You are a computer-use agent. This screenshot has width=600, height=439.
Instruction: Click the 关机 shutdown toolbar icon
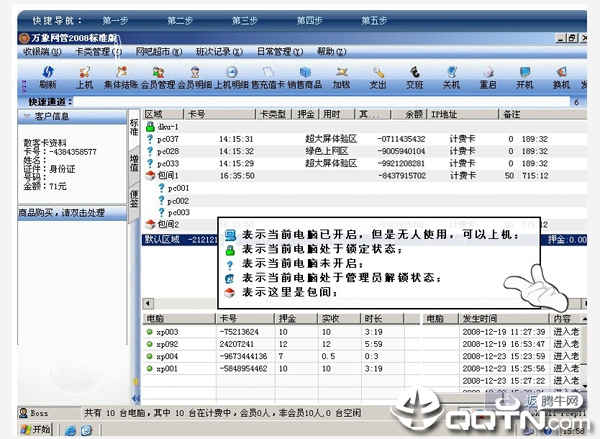452,72
